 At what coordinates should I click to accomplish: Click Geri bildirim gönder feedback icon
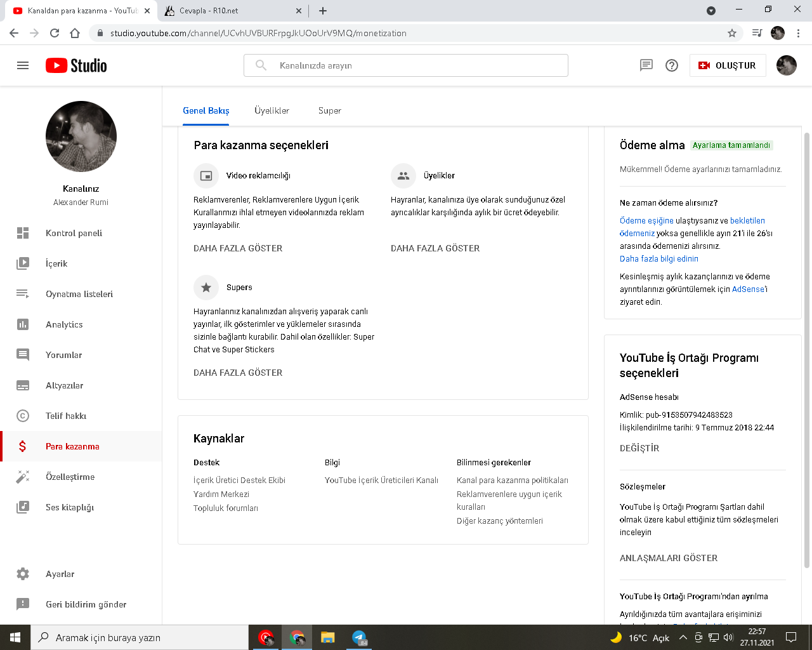pos(23,604)
